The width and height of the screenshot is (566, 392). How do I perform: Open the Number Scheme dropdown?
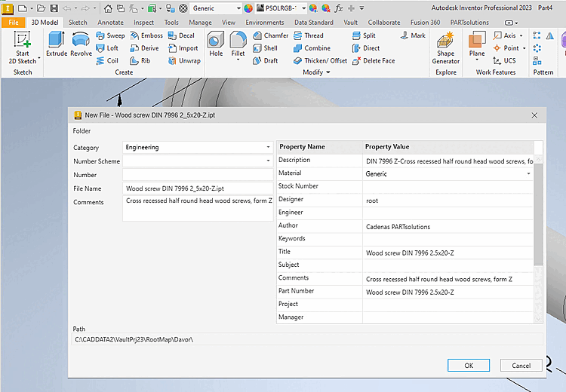(x=268, y=161)
